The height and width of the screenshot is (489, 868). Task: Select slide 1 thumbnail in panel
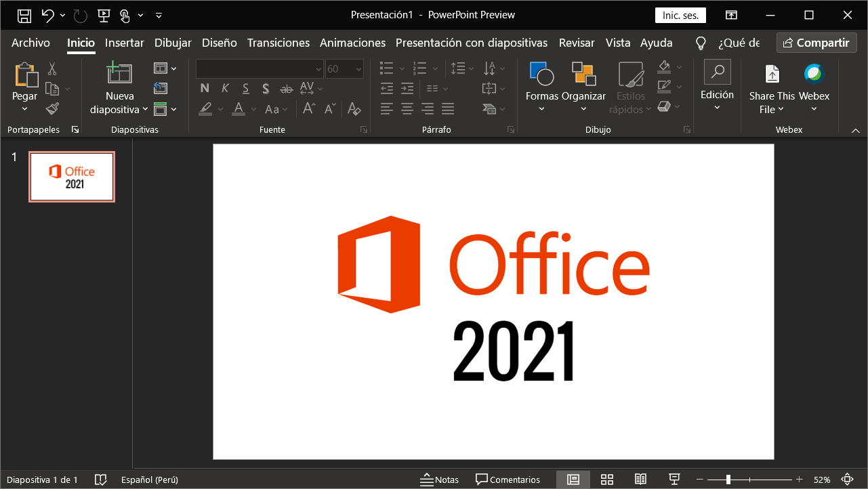[x=72, y=177]
